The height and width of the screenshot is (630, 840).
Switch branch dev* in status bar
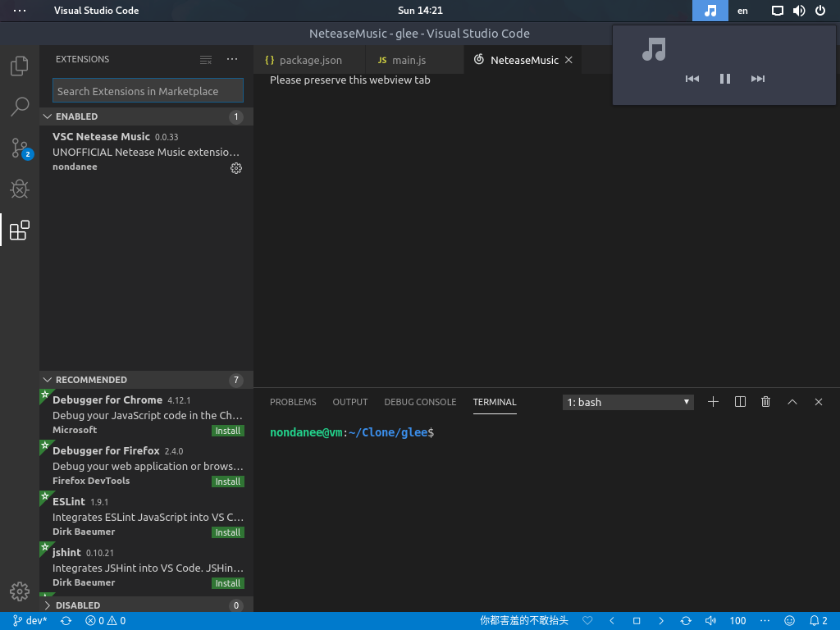point(30,621)
